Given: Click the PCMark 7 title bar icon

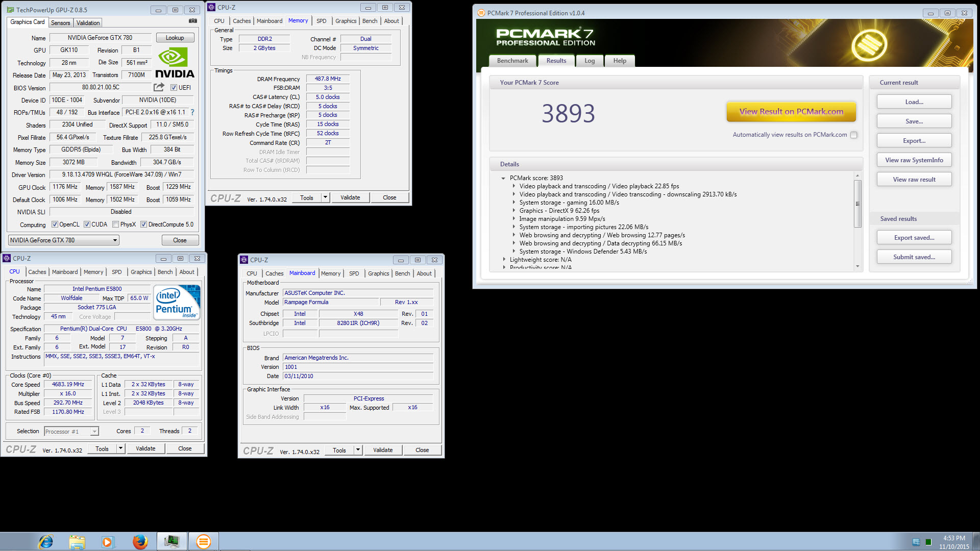Looking at the screenshot, I should (481, 13).
